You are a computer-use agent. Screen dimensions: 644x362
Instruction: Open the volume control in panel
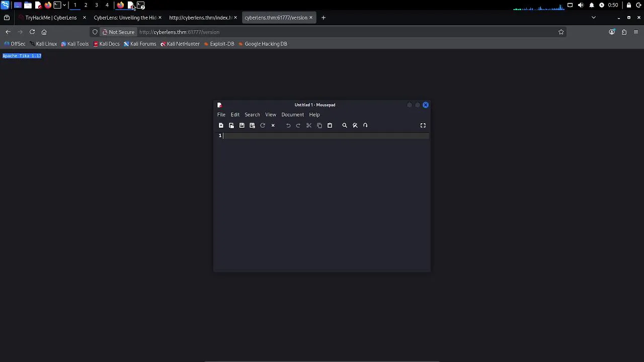[x=581, y=5]
